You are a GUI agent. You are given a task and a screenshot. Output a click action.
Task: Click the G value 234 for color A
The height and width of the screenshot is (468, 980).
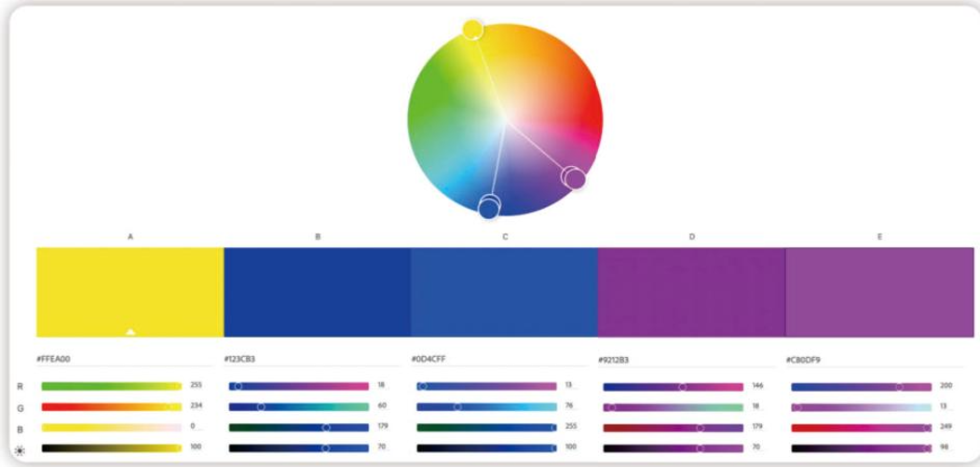[x=196, y=406]
